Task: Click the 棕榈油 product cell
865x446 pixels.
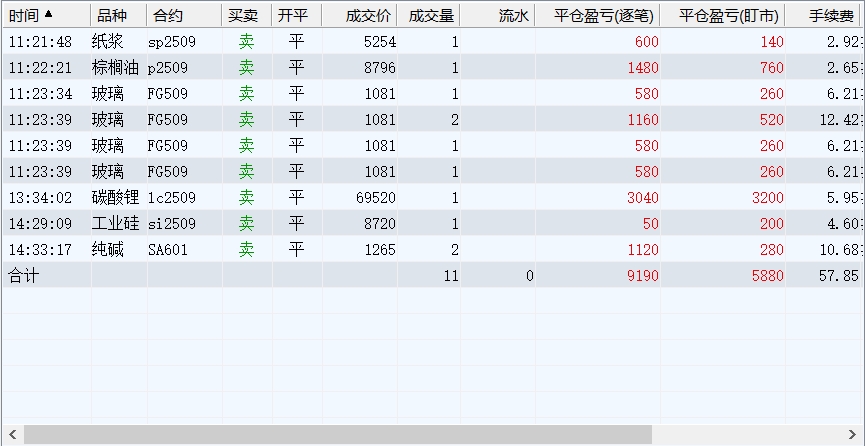Action: pyautogui.click(x=115, y=67)
